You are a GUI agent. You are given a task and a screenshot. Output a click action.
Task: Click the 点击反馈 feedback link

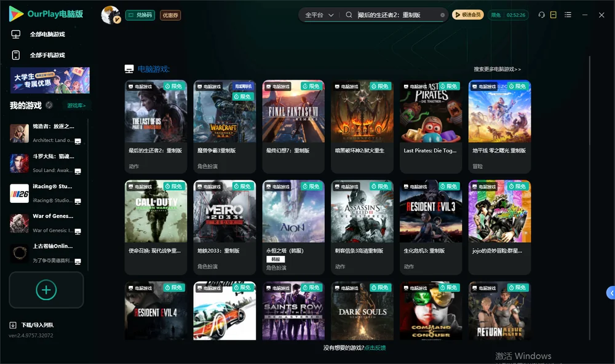[x=375, y=348]
